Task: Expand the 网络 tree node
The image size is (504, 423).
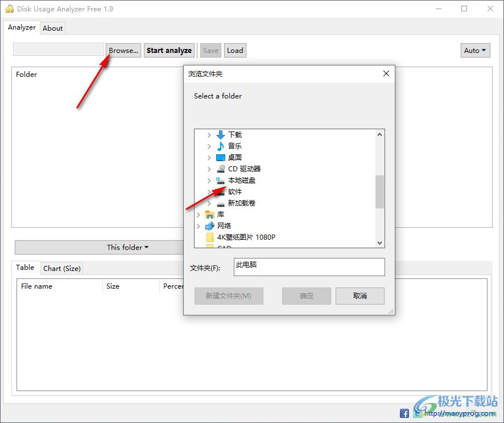Action: point(199,226)
